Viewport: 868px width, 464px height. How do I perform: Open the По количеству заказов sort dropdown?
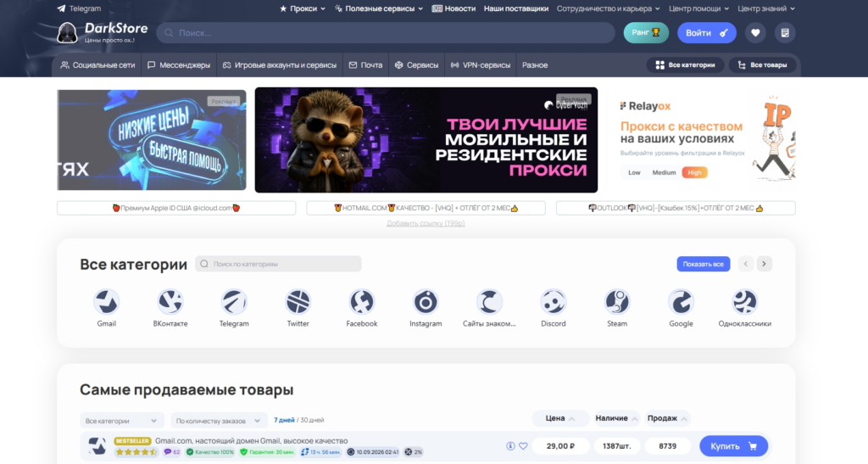[219, 421]
